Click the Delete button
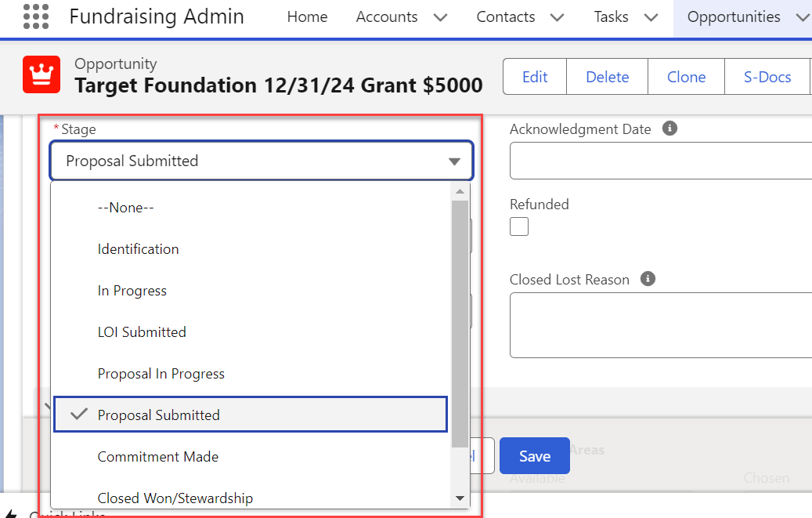 coord(607,76)
